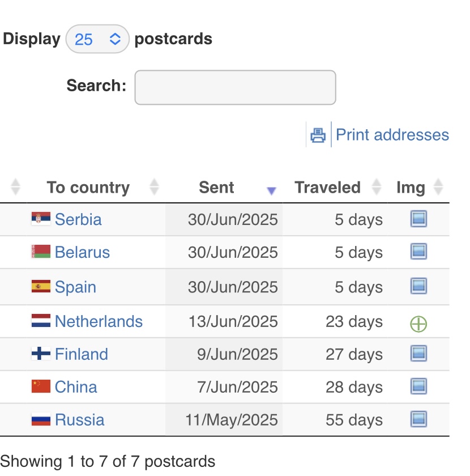
Task: Focus the Search input field
Action: 235,87
